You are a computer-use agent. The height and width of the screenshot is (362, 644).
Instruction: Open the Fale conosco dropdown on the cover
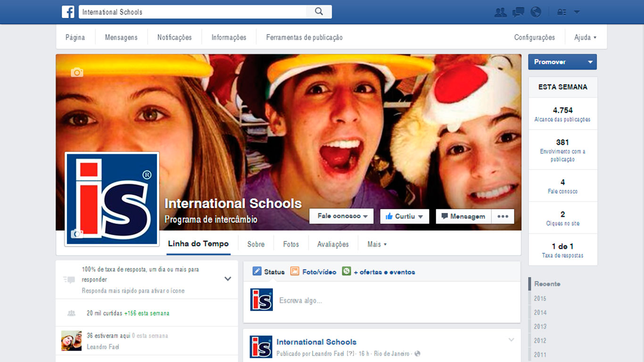tap(341, 216)
